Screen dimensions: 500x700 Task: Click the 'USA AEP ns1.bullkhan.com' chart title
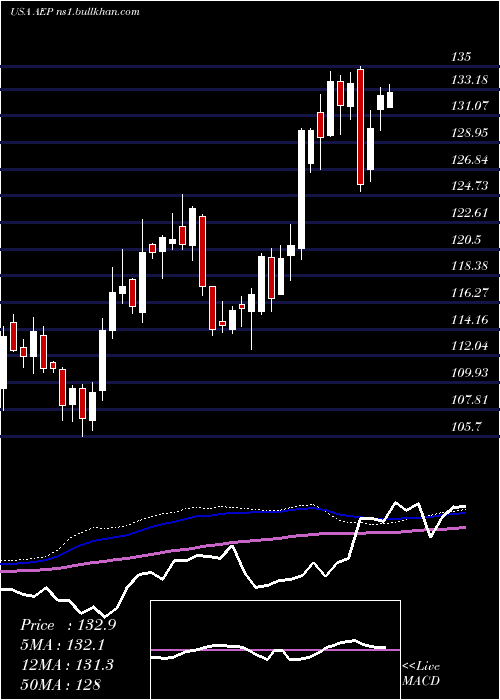pos(75,12)
